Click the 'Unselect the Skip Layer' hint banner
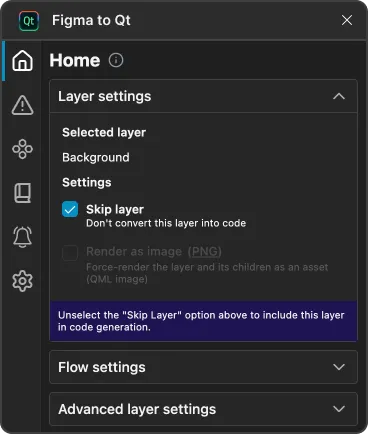Image resolution: width=368 pixels, height=434 pixels. click(x=203, y=321)
